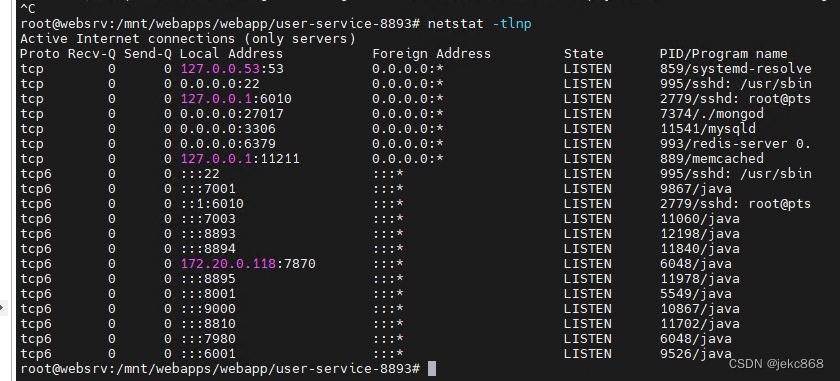Click the terminal cursor at the bottom prompt

point(432,369)
